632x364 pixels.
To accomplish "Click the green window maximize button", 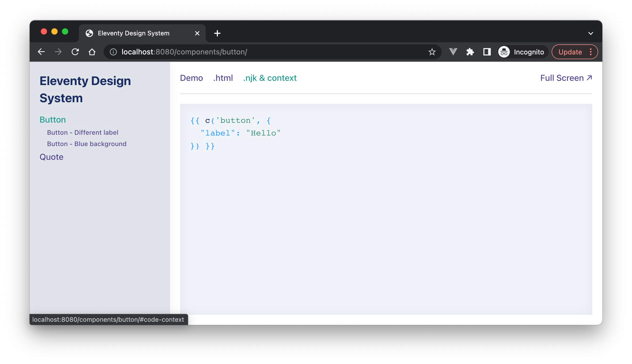I will (65, 32).
